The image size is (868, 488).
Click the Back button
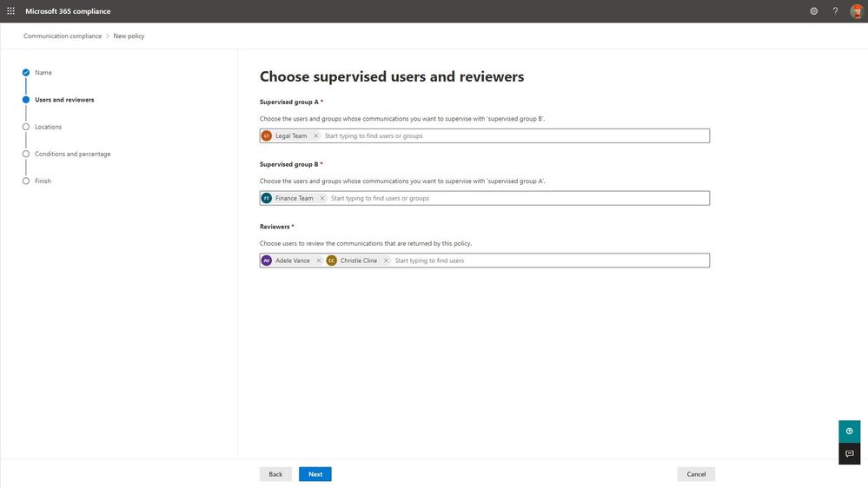coord(275,474)
